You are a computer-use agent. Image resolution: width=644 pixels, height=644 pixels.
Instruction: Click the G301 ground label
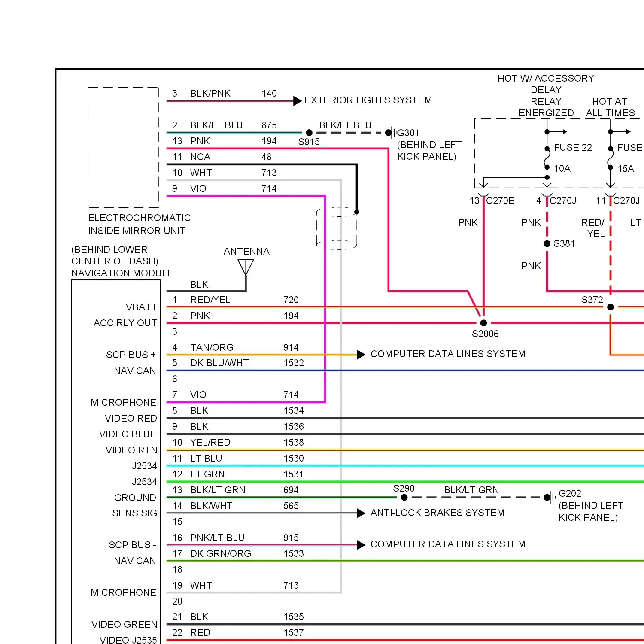click(408, 133)
